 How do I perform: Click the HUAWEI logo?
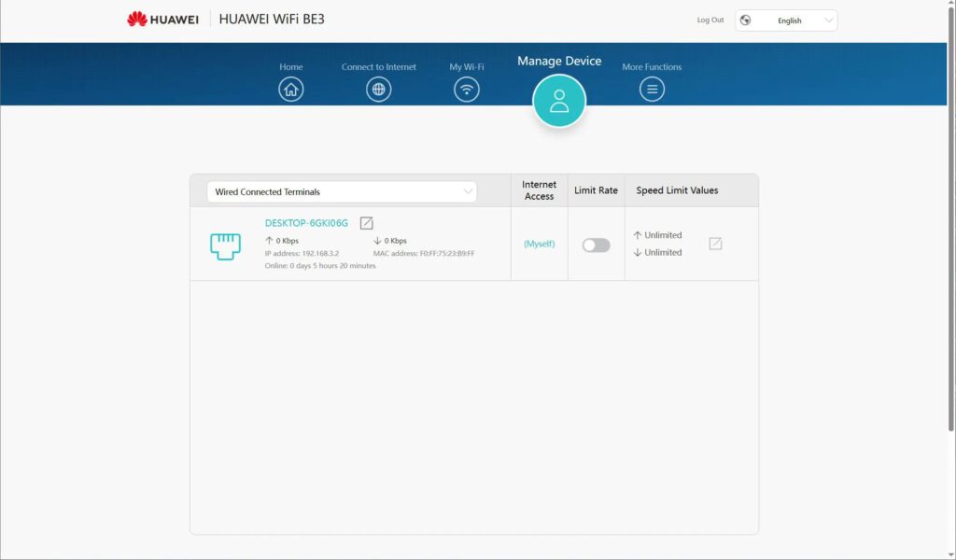162,20
